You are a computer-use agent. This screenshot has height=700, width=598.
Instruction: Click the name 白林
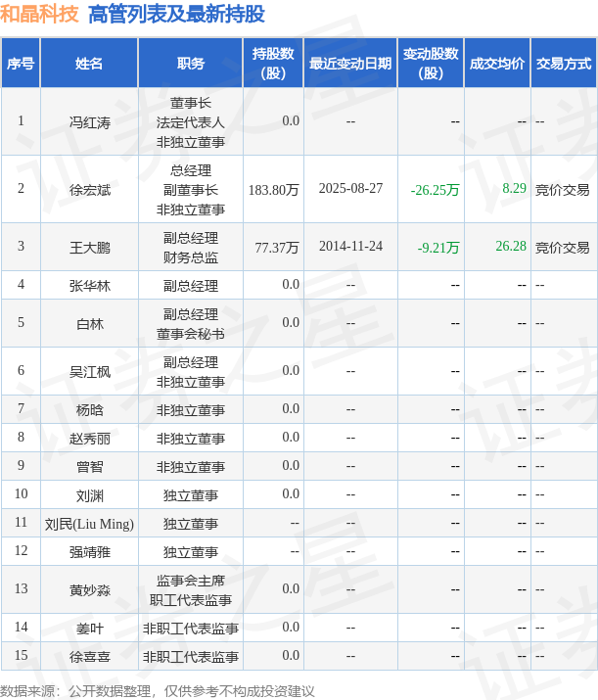90,324
